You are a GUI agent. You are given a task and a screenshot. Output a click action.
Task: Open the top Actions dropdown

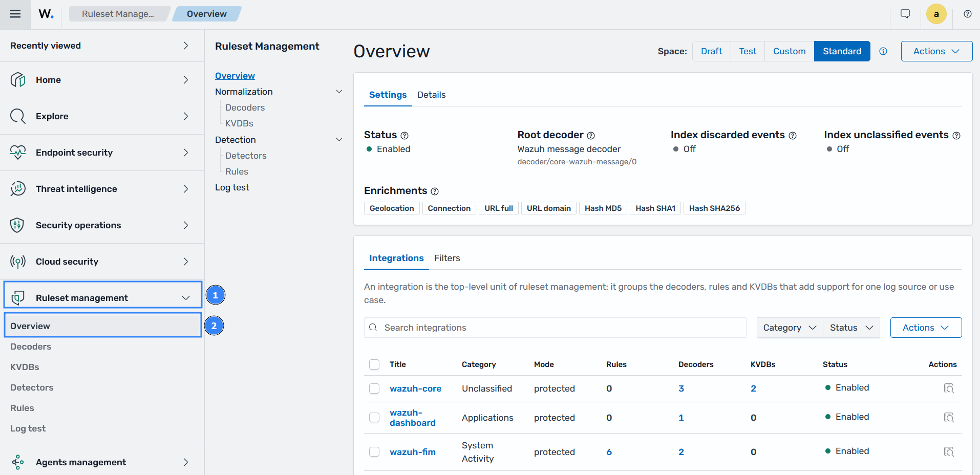936,51
